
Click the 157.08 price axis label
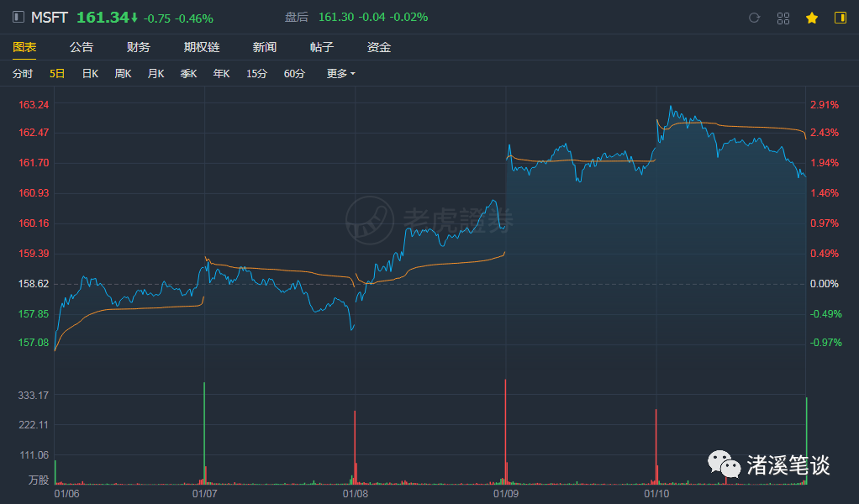(34, 342)
